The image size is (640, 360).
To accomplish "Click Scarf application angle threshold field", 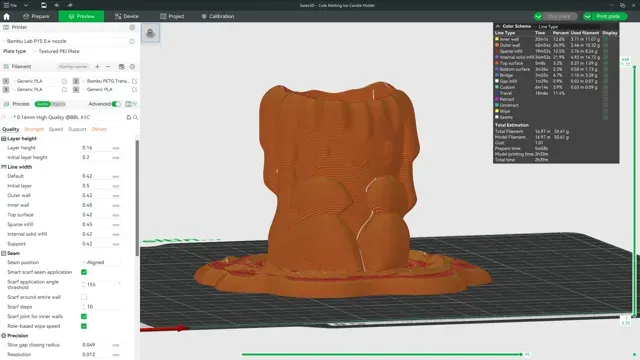I will (x=101, y=284).
